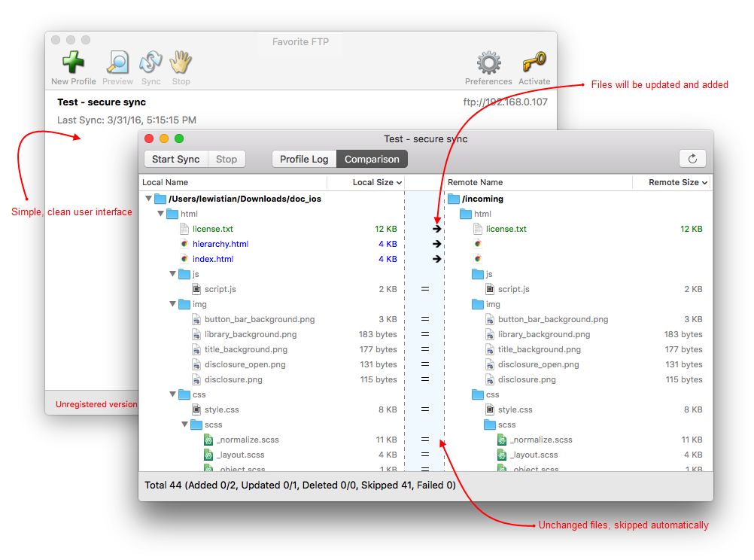Click the local img folder icon
The image size is (754, 560).
[184, 304]
